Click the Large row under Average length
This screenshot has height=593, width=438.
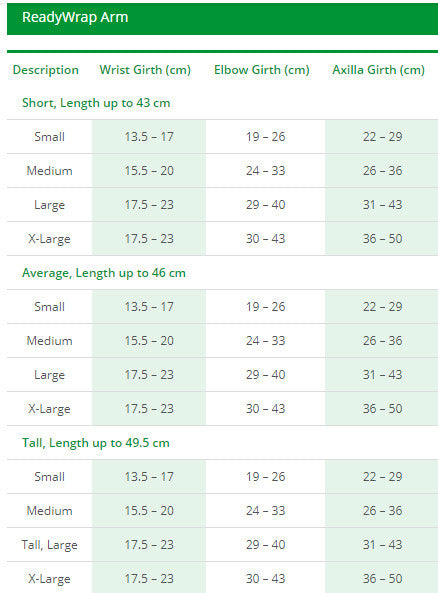pos(222,374)
